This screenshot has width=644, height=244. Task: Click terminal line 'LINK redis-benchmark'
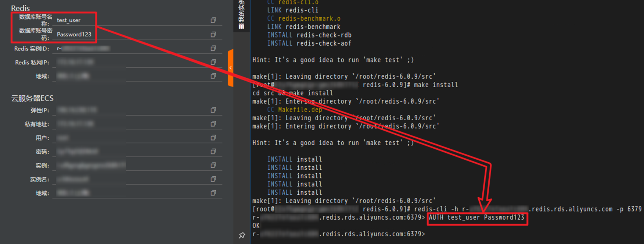point(304,27)
